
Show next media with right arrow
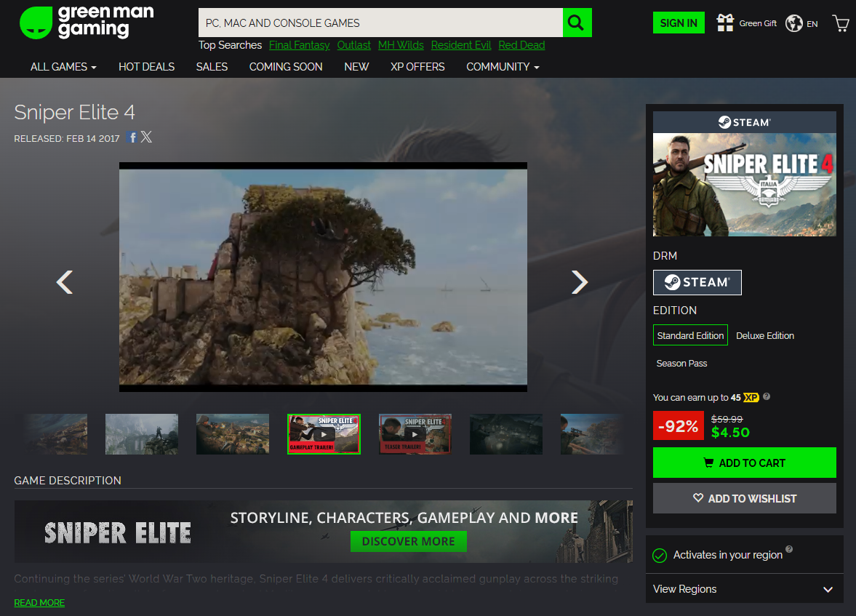580,282
